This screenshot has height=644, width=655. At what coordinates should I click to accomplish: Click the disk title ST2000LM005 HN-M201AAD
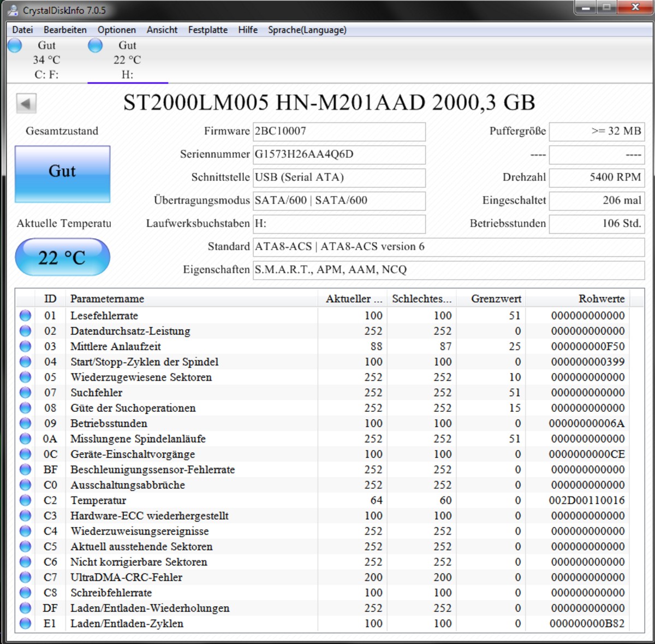coord(274,103)
